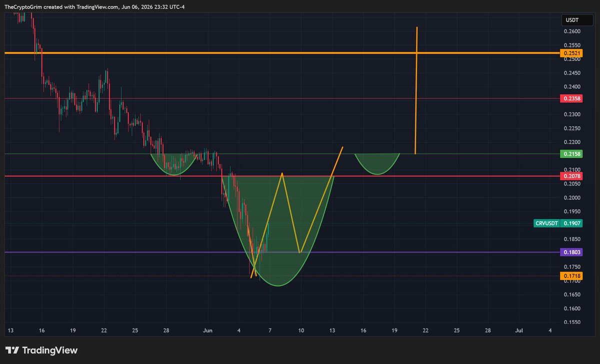This screenshot has height=364, width=600.
Task: Click the 0.1700 price axis tick
Action: coord(572,281)
